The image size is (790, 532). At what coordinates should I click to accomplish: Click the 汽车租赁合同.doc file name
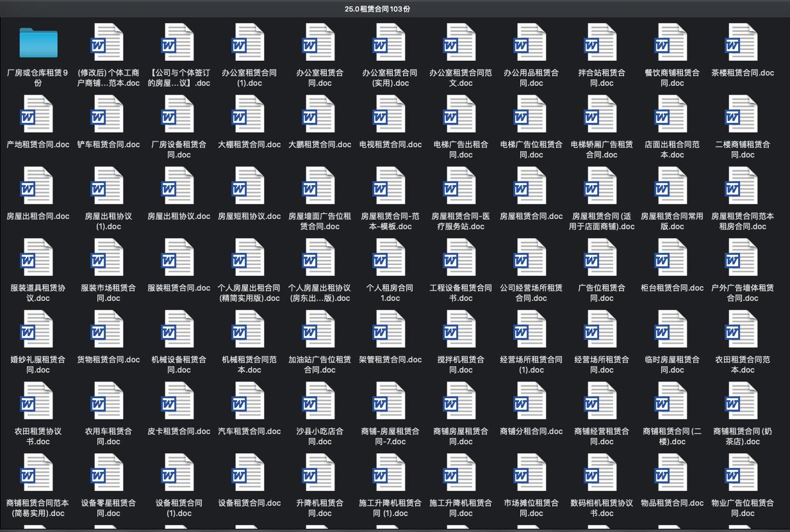(x=249, y=431)
